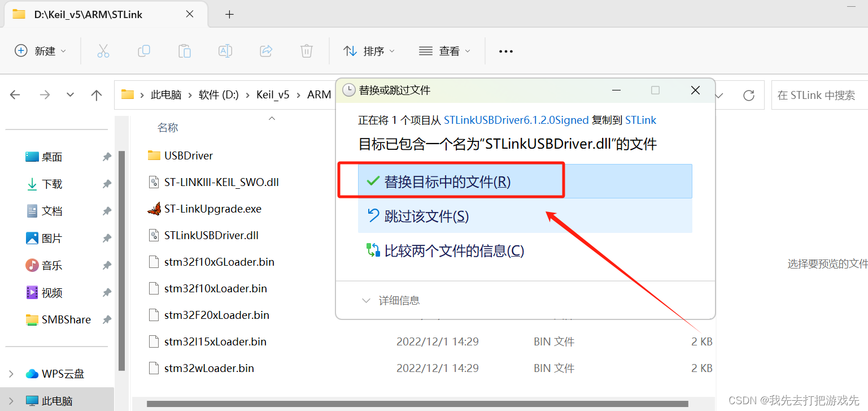Expand the Keil_v5 breadcrumb chevron
Screen dimensions: 868x411
pyautogui.click(x=299, y=95)
